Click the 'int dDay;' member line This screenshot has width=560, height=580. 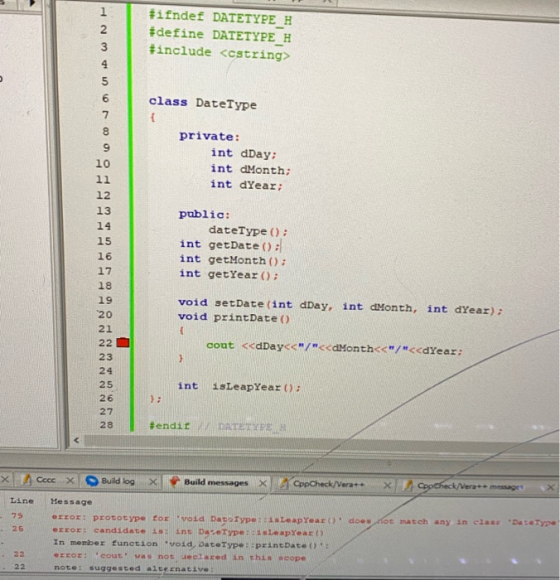click(243, 153)
